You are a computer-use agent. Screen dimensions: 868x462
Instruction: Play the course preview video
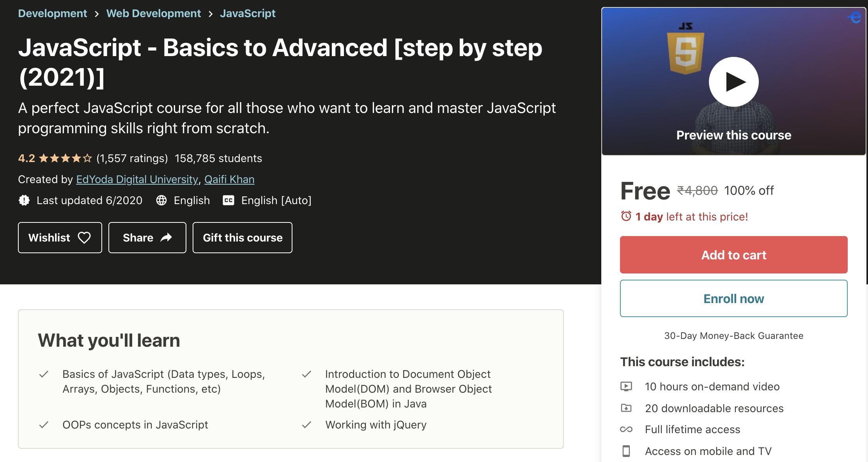click(733, 82)
